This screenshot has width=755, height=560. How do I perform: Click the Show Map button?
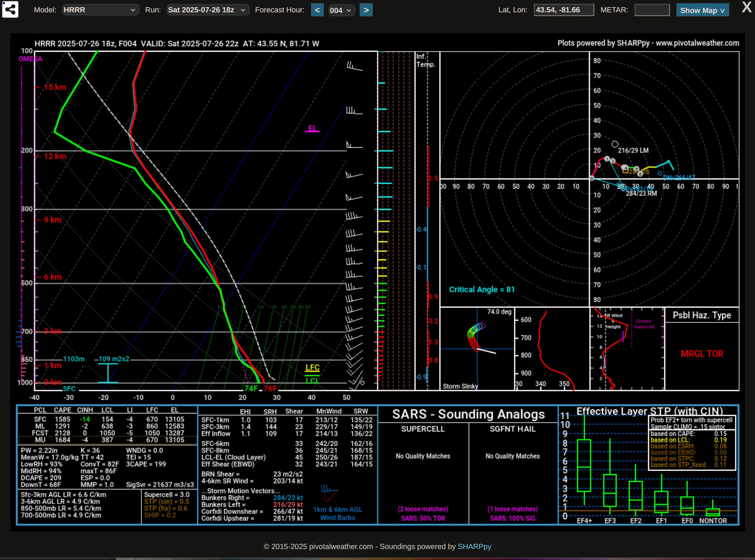702,10
